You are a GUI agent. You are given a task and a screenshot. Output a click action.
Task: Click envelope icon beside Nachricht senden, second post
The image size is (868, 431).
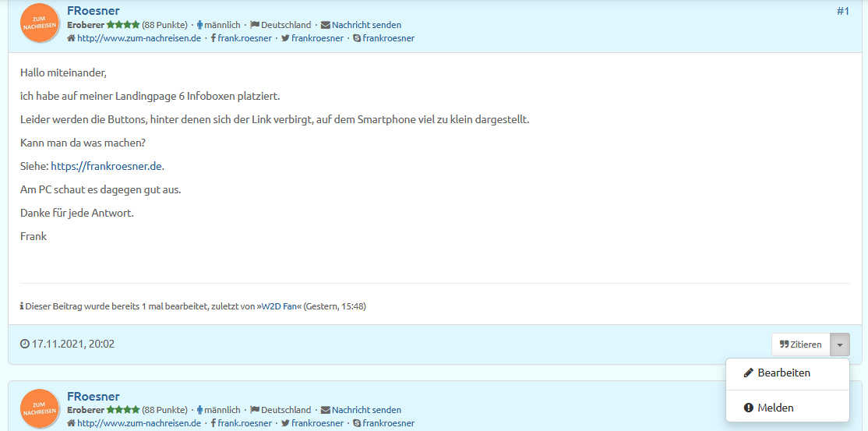pyautogui.click(x=326, y=410)
